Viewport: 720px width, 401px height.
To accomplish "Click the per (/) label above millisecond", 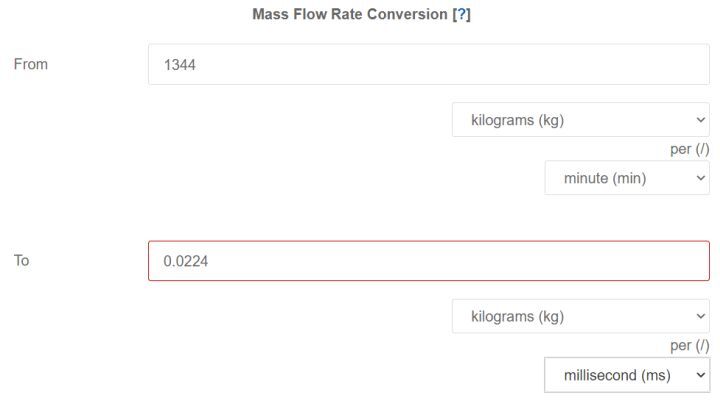I will point(689,345).
